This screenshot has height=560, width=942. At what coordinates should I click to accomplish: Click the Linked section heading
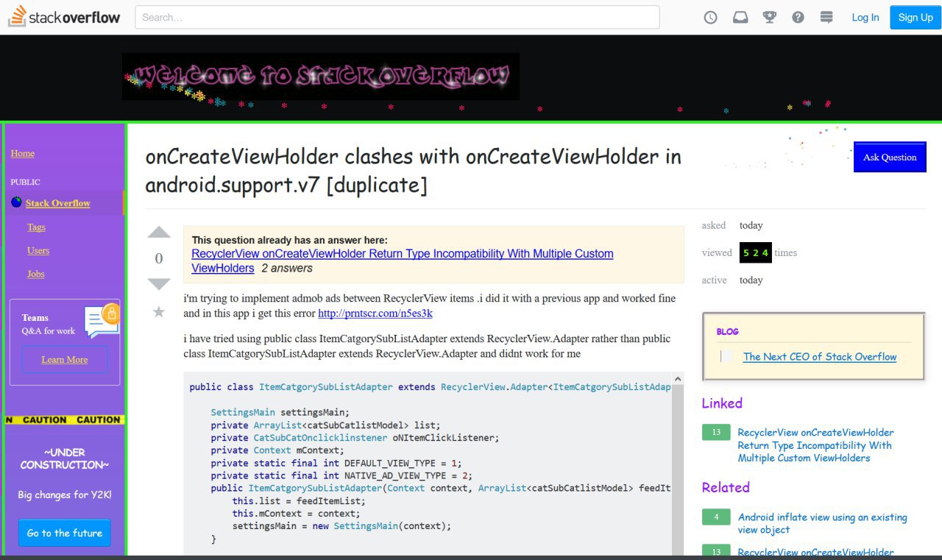[722, 403]
